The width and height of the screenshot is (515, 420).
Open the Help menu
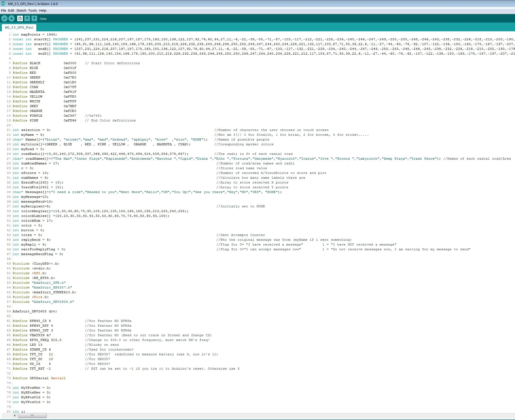tap(42, 10)
